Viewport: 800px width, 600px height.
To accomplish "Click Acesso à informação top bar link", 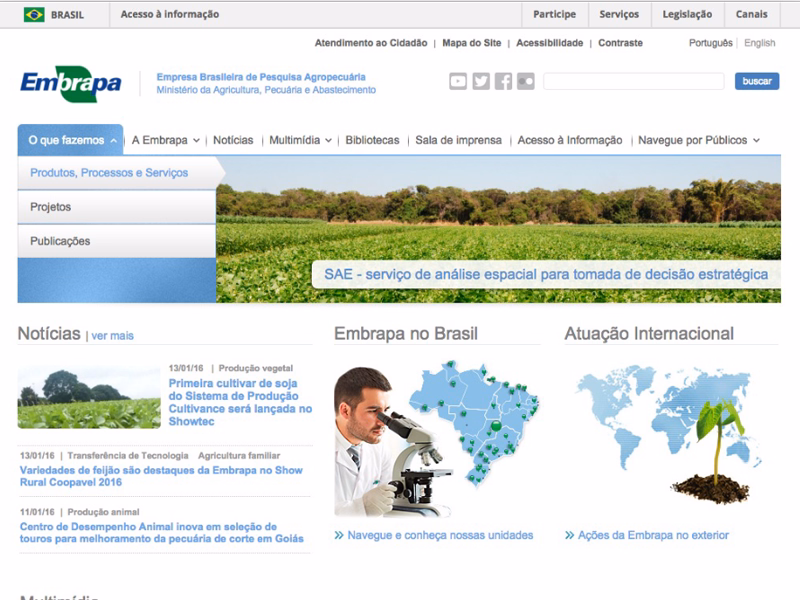I will pyautogui.click(x=170, y=14).
